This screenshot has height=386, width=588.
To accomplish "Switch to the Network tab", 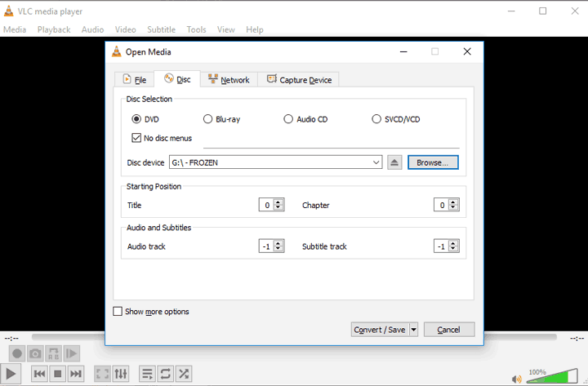I will pos(229,79).
